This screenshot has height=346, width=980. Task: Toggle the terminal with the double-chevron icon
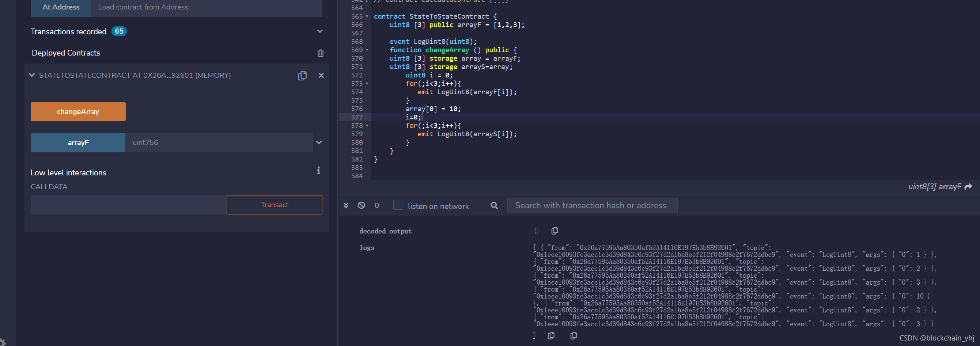346,205
